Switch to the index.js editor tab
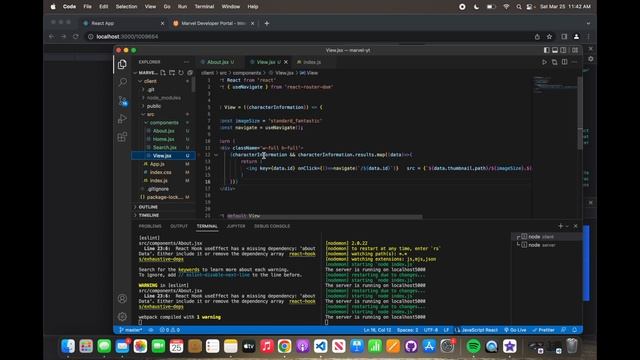This screenshot has height=360, width=640. [x=312, y=62]
